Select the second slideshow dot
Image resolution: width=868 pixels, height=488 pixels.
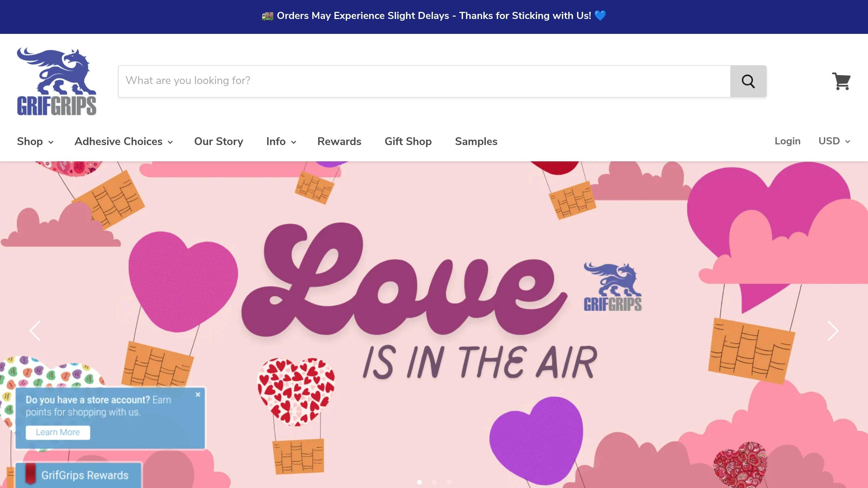[x=434, y=482]
